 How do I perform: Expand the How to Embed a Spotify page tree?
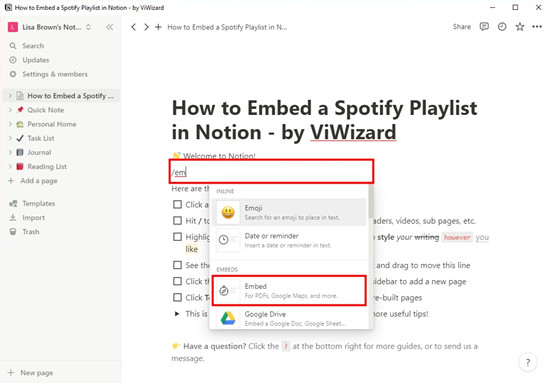(x=10, y=96)
